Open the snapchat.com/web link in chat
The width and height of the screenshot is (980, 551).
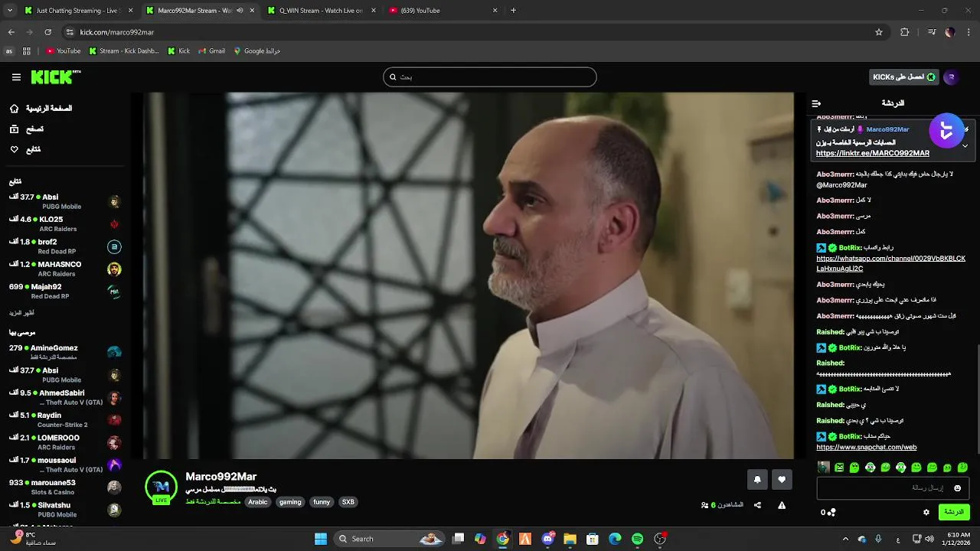[866, 447]
